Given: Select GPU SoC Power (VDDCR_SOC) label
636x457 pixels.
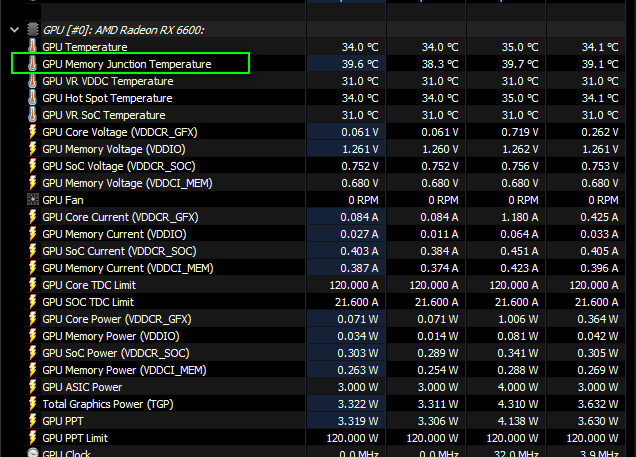Looking at the screenshot, I should [x=116, y=354].
